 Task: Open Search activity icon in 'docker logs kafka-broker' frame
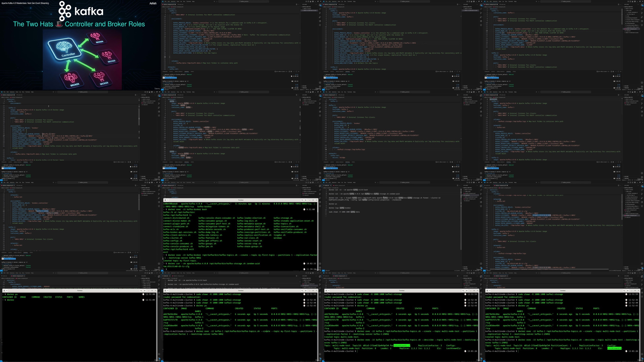pyautogui.click(x=481, y=190)
